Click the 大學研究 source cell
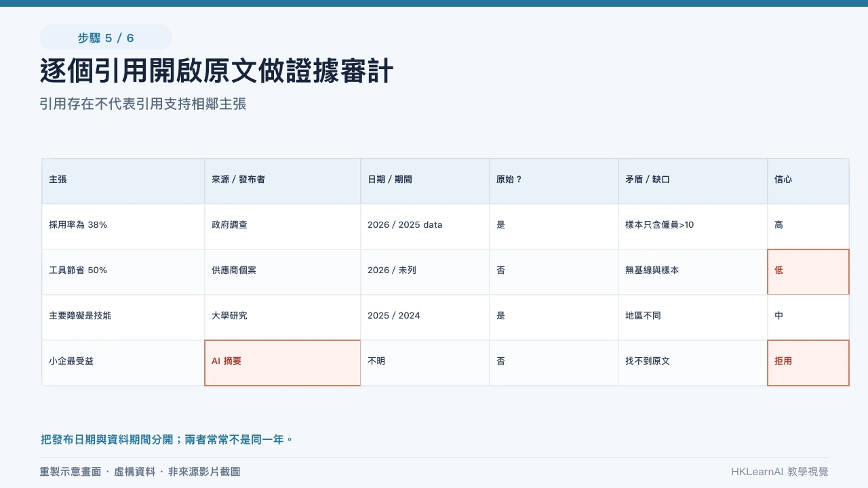Viewport: 868px width, 488px height. point(283,316)
